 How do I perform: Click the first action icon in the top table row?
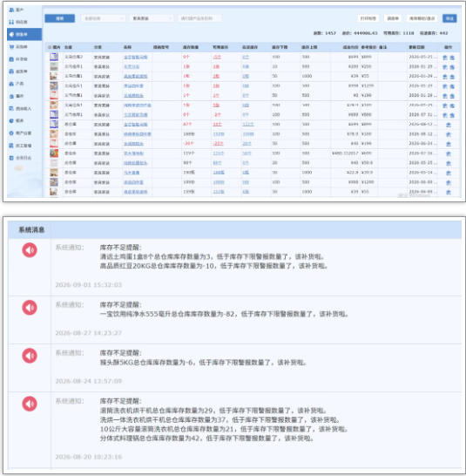445,58
